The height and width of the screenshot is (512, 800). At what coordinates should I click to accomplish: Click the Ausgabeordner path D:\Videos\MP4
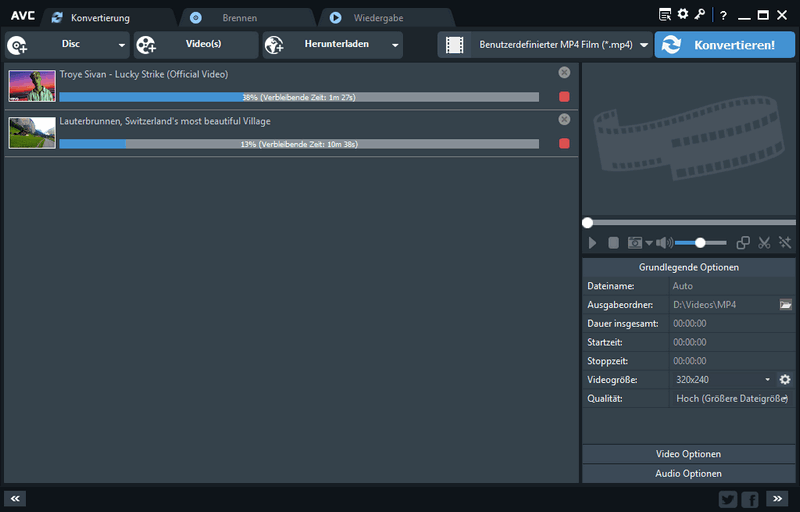point(705,305)
